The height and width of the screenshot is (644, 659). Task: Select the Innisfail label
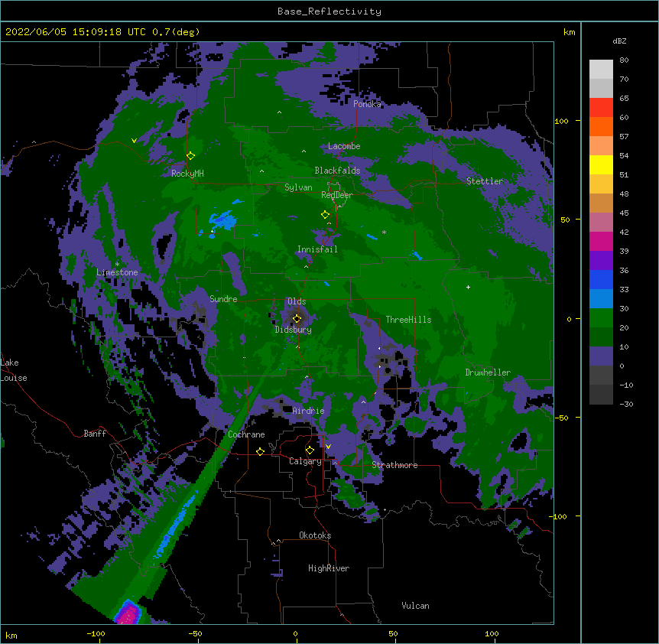coord(317,249)
